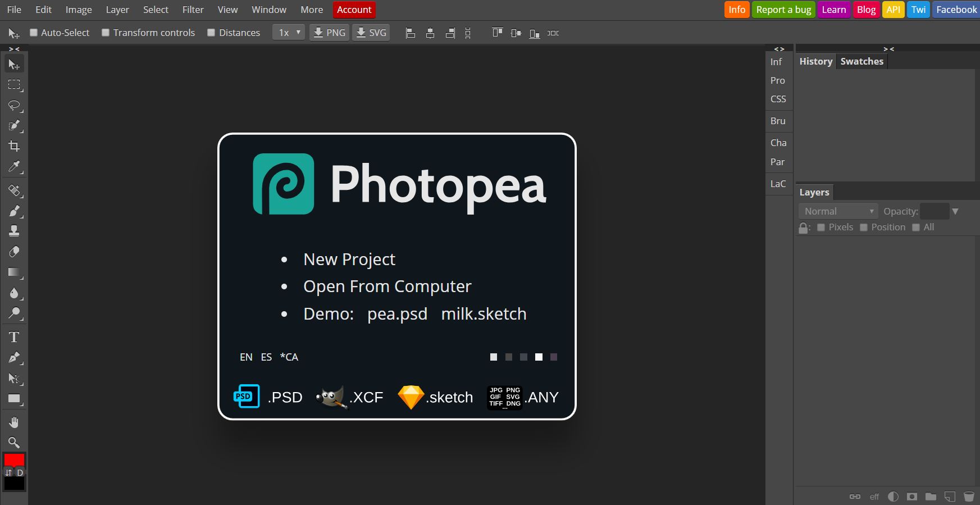Delete layer with the trash icon
980x505 pixels.
[969, 497]
